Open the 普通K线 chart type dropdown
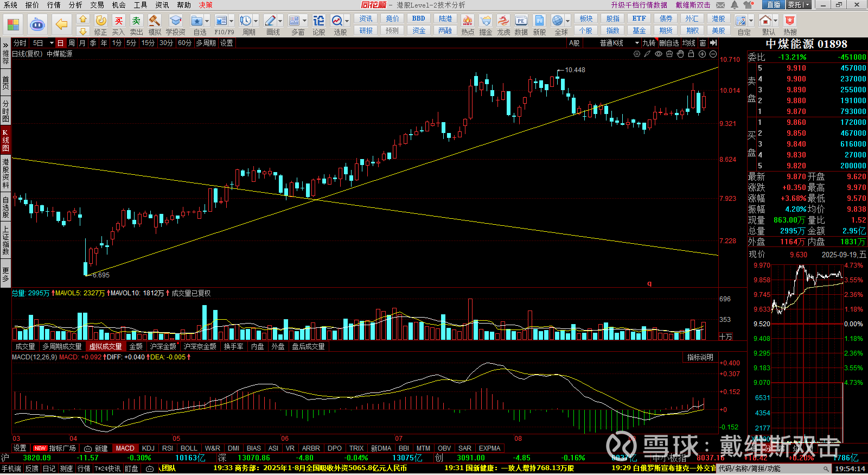Viewport: 868px width, 475px height. [x=619, y=43]
